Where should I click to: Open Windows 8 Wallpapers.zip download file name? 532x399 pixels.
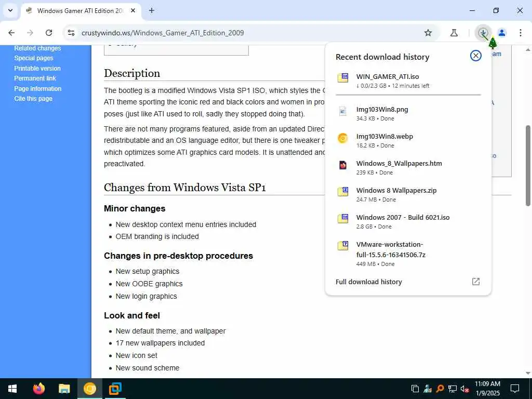[396, 190]
